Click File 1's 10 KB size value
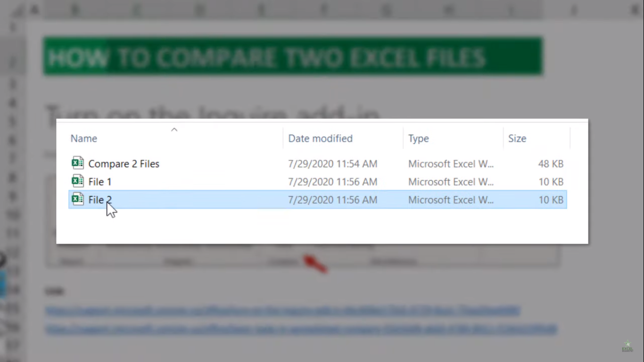The image size is (644, 362). click(551, 181)
